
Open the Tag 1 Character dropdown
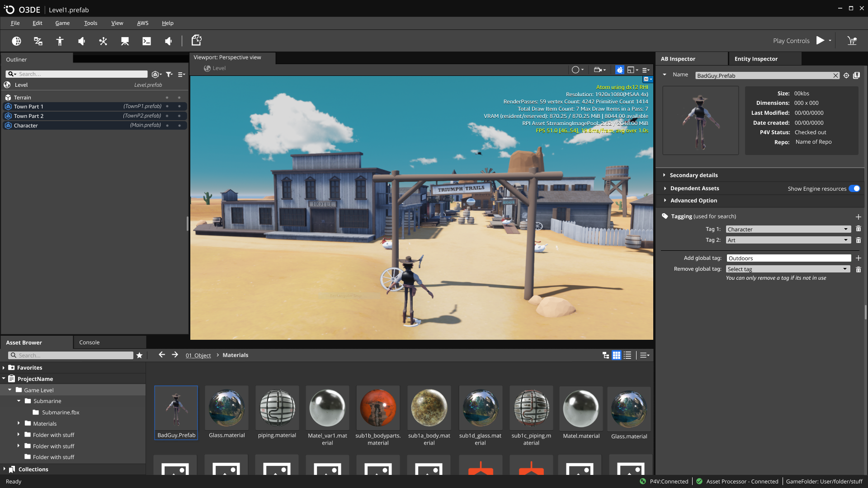(845, 229)
